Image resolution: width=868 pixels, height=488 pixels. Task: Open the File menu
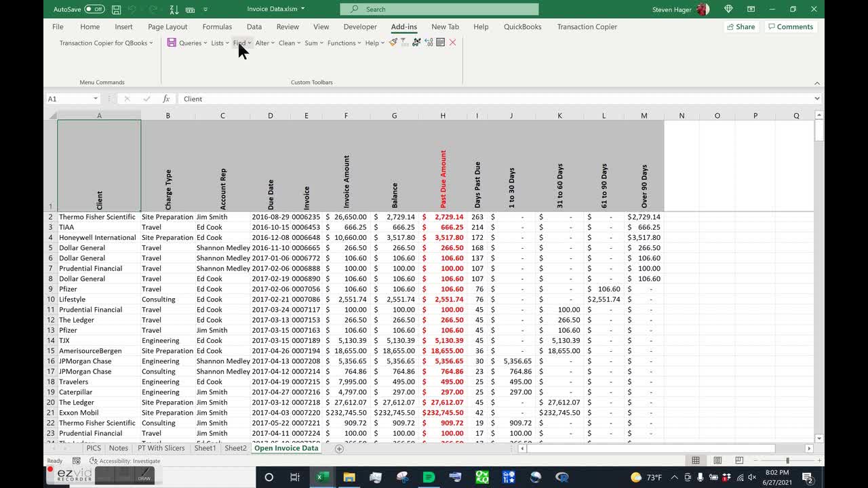pyautogui.click(x=58, y=26)
